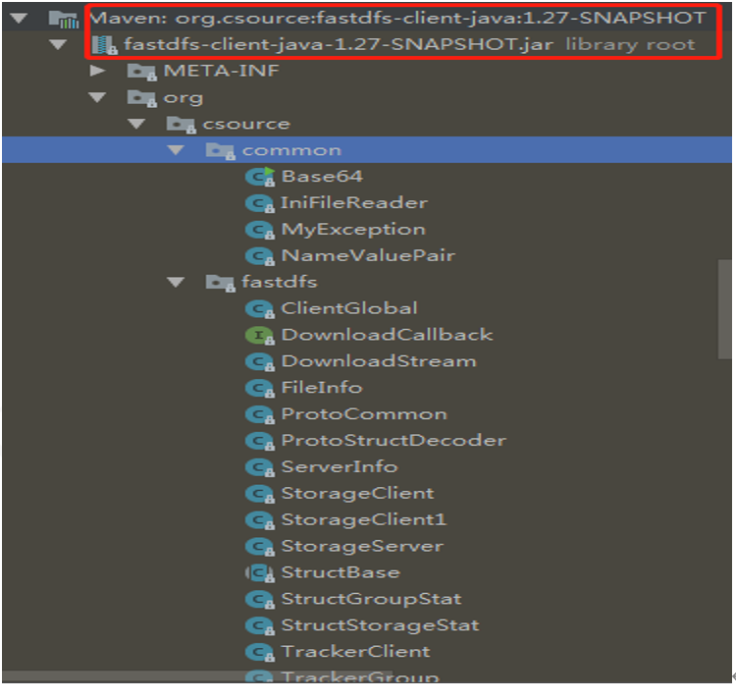Open the Base64 class
This screenshot has width=736, height=700.
tap(322, 177)
